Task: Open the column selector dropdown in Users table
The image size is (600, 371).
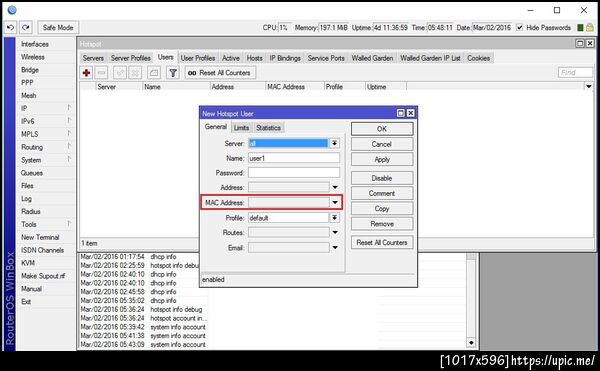Action: coord(589,86)
